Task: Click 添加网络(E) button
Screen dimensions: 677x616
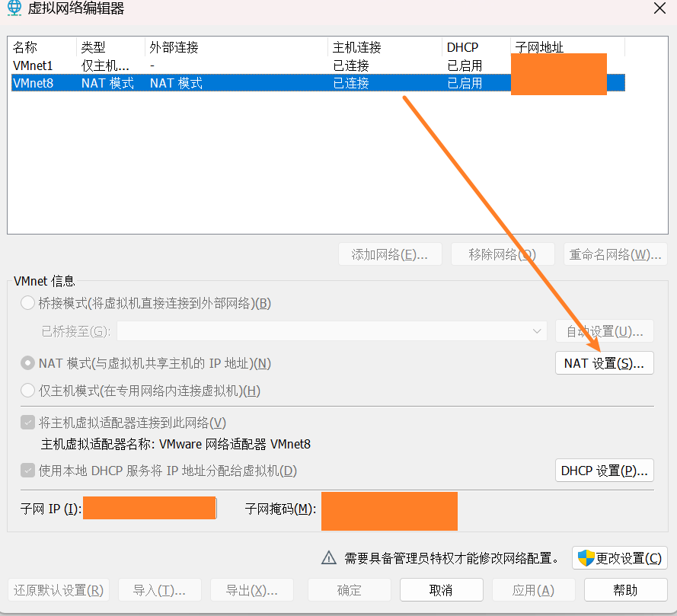Action: click(390, 254)
